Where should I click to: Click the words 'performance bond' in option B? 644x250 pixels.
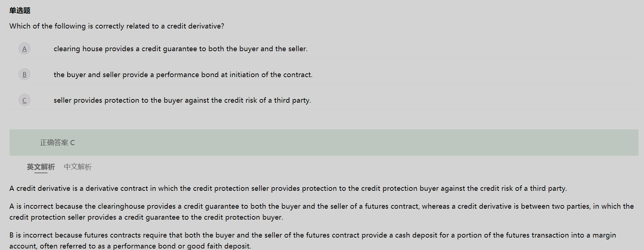tap(187, 75)
